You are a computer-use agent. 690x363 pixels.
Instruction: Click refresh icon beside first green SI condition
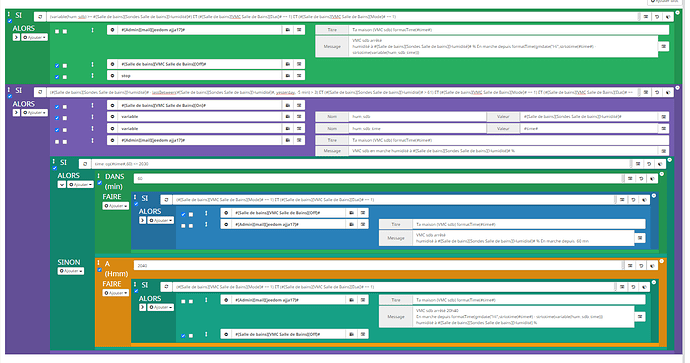[x=40, y=17]
